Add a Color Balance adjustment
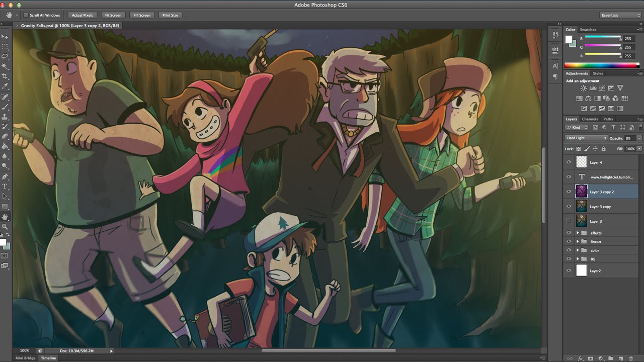This screenshot has width=644, height=362. [x=588, y=99]
